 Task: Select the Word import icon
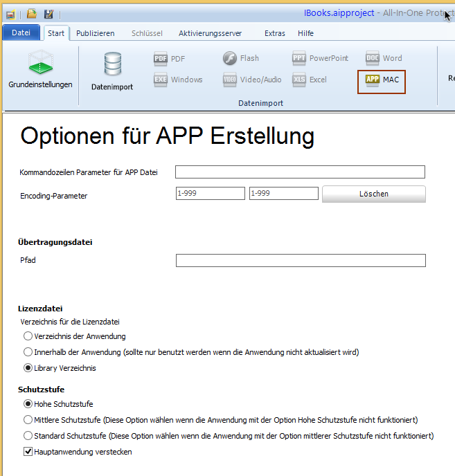(x=373, y=59)
